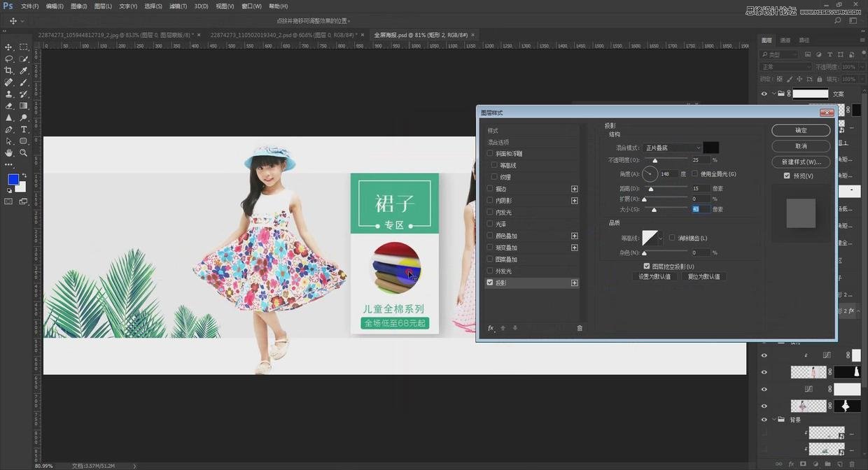Select the Crop tool
868x470 pixels.
(8, 71)
